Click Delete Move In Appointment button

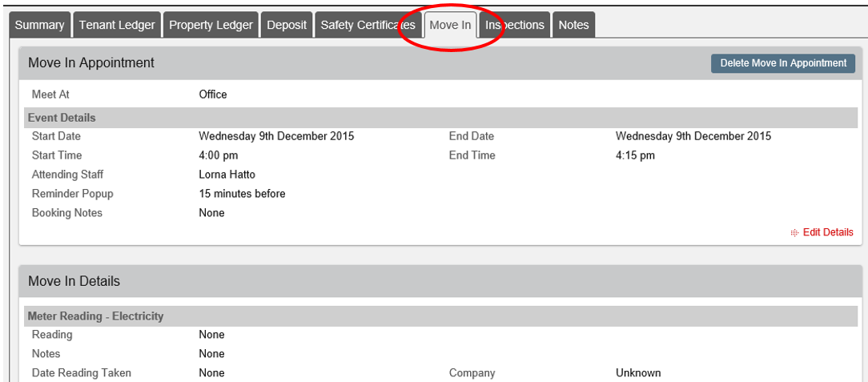[783, 63]
